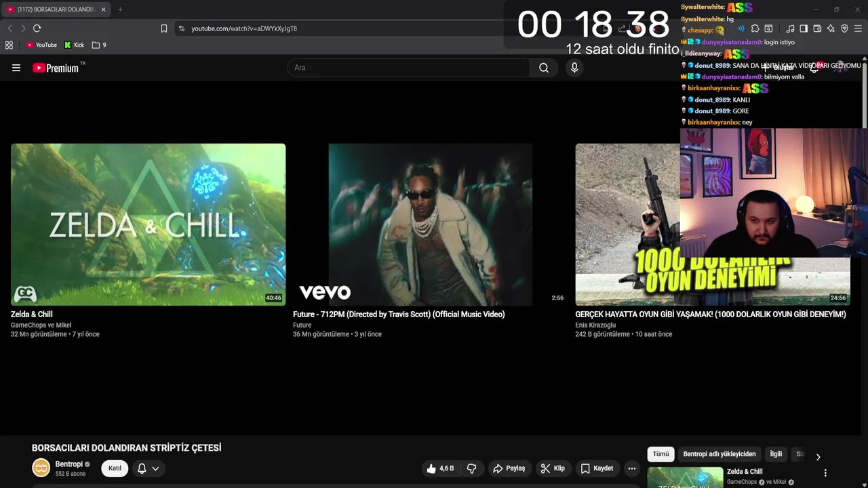
Task: Click the Bentropi channel avatar
Action: (x=41, y=468)
